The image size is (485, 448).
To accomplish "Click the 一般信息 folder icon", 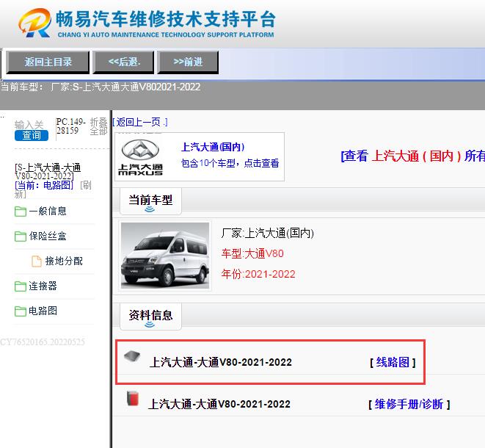I will [x=21, y=212].
